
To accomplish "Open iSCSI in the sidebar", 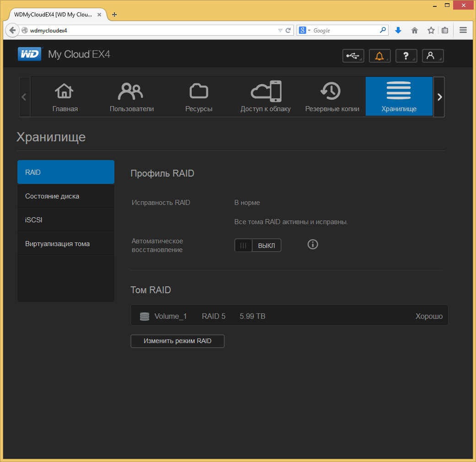I will click(66, 220).
